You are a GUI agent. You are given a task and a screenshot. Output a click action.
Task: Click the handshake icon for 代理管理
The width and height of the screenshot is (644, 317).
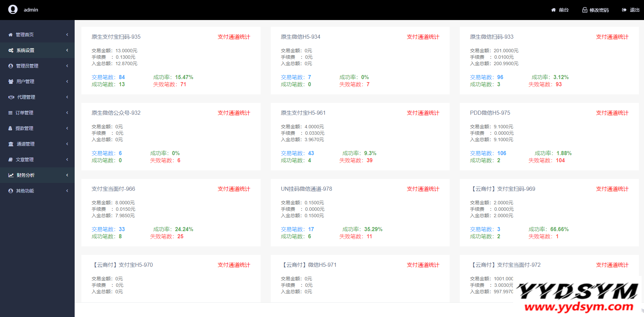pos(11,97)
